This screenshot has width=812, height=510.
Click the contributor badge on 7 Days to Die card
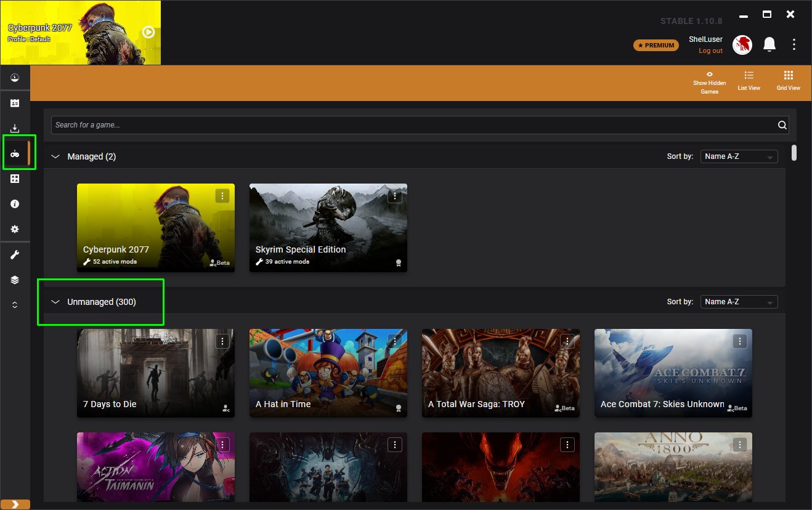click(226, 408)
